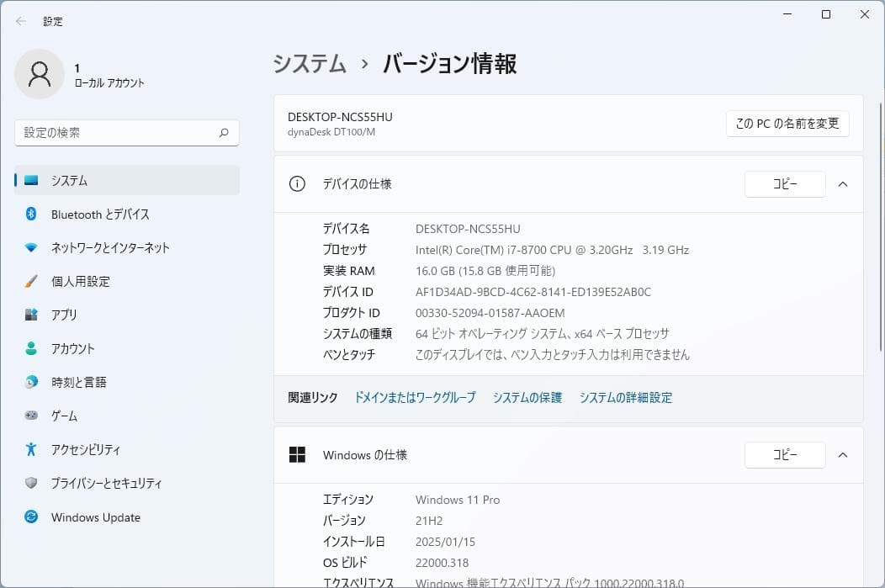Click このPCの名前を変更 button
885x588 pixels.
coord(787,123)
